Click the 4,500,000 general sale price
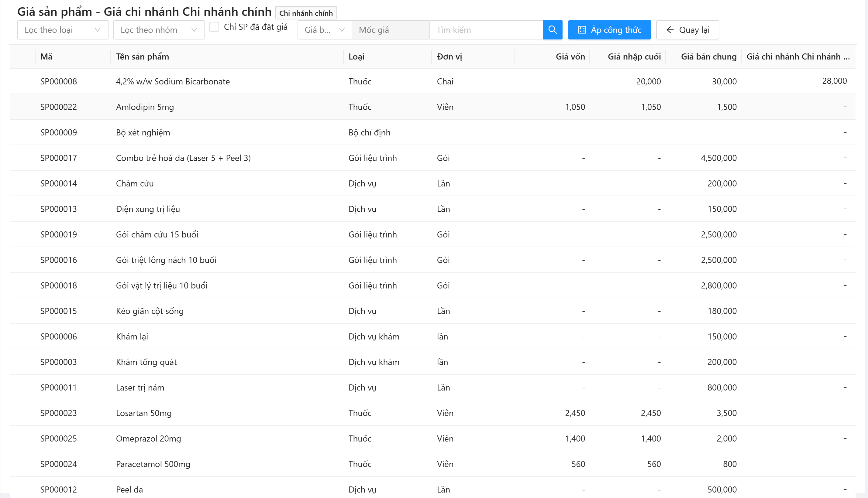 [719, 158]
